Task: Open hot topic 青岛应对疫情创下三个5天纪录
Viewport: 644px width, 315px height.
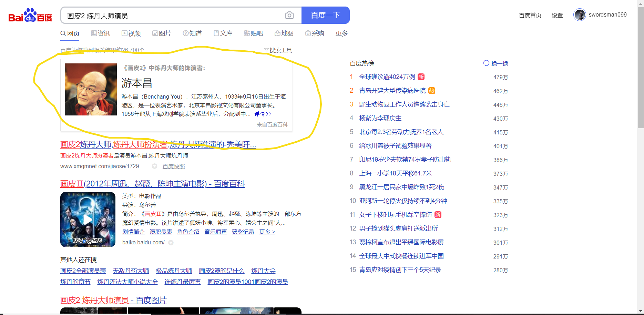Action: 400,270
